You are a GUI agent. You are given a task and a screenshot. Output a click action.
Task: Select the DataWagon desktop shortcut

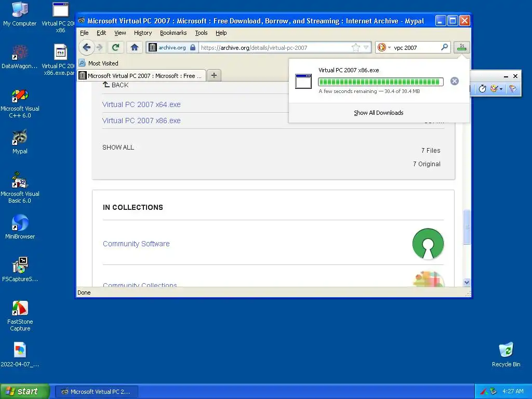tap(20, 57)
